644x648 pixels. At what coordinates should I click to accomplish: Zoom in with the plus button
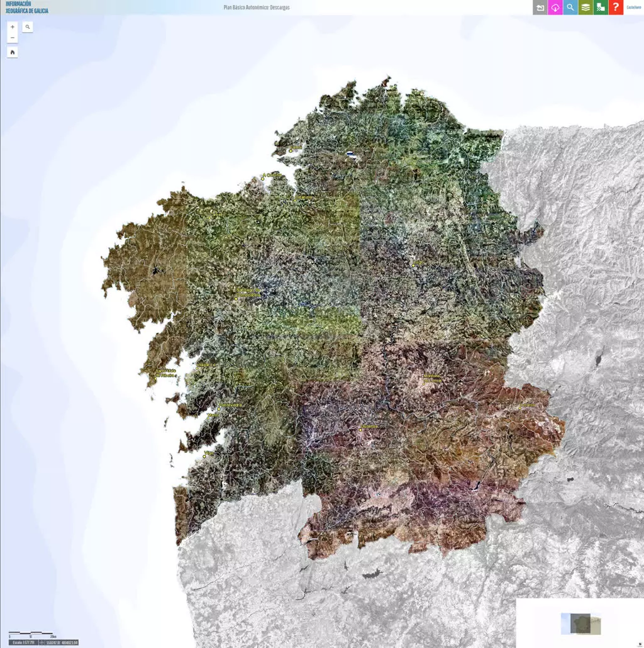click(13, 27)
